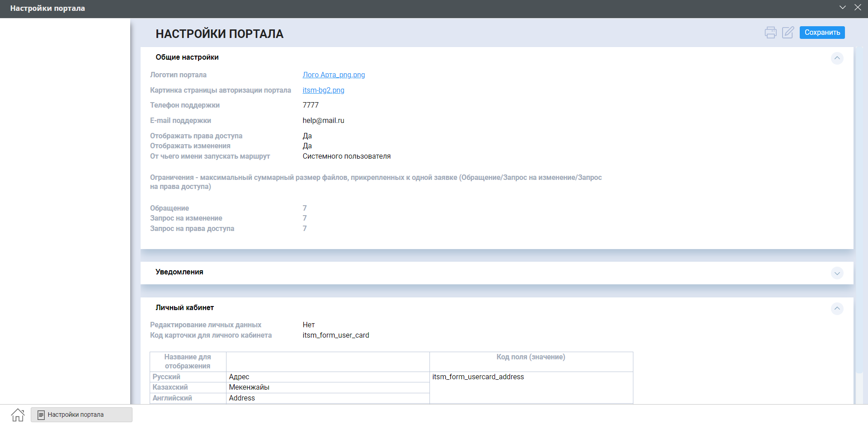Click the help@mail.ru email value
868x424 pixels.
(323, 121)
